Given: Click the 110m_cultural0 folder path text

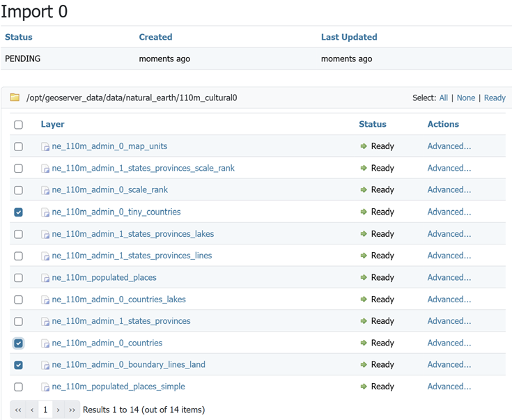Looking at the screenshot, I should click(132, 98).
